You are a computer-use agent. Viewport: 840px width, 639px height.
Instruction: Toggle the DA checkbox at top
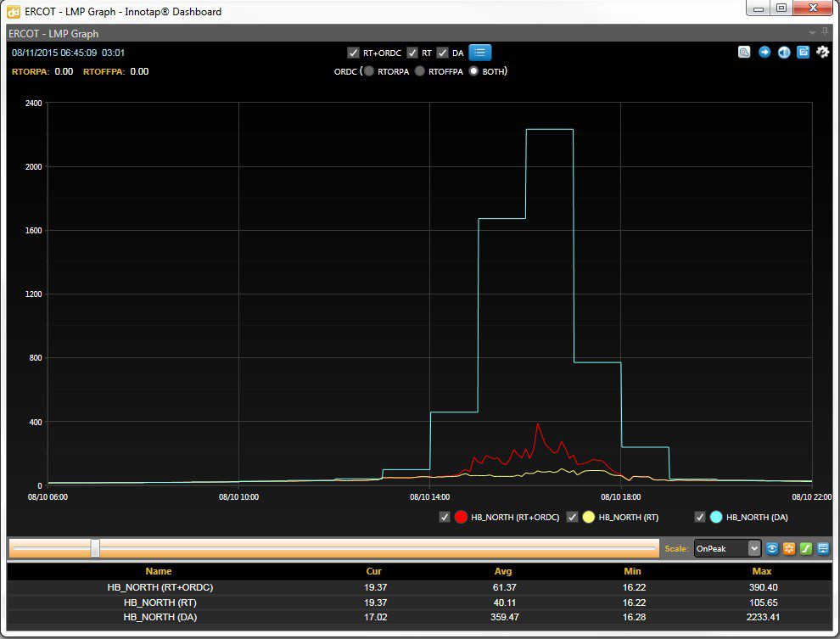[x=442, y=53]
